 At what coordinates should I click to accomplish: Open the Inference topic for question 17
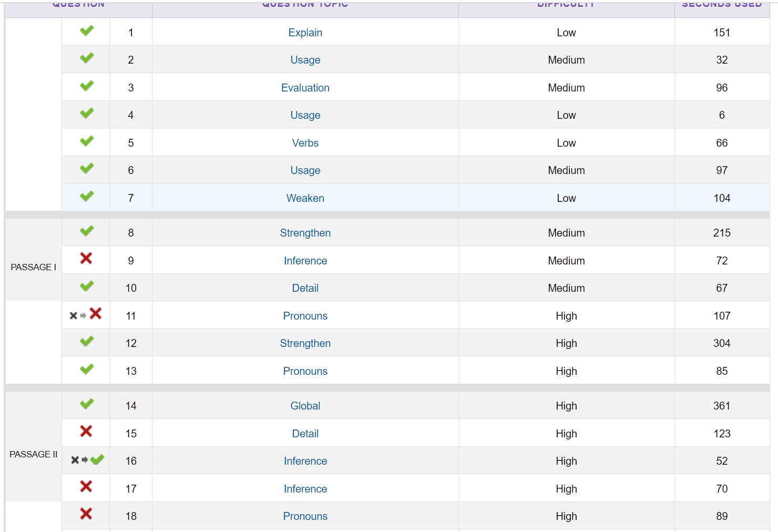coord(305,489)
